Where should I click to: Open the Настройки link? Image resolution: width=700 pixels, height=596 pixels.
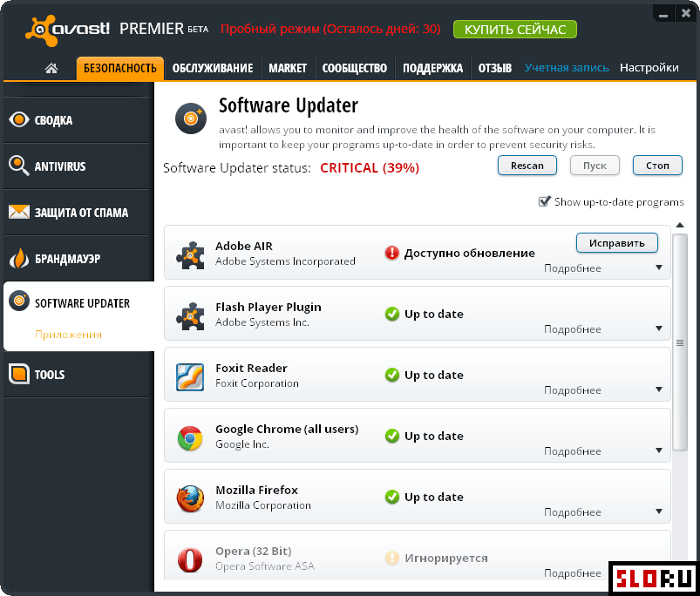click(649, 68)
